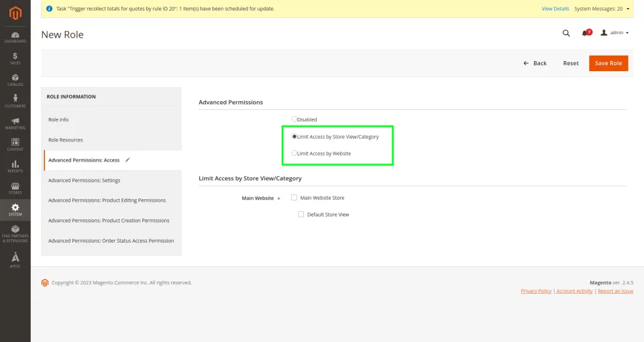Click the pencil icon beside Advanced Permissions: Access
The image size is (644, 342).
[x=127, y=160]
